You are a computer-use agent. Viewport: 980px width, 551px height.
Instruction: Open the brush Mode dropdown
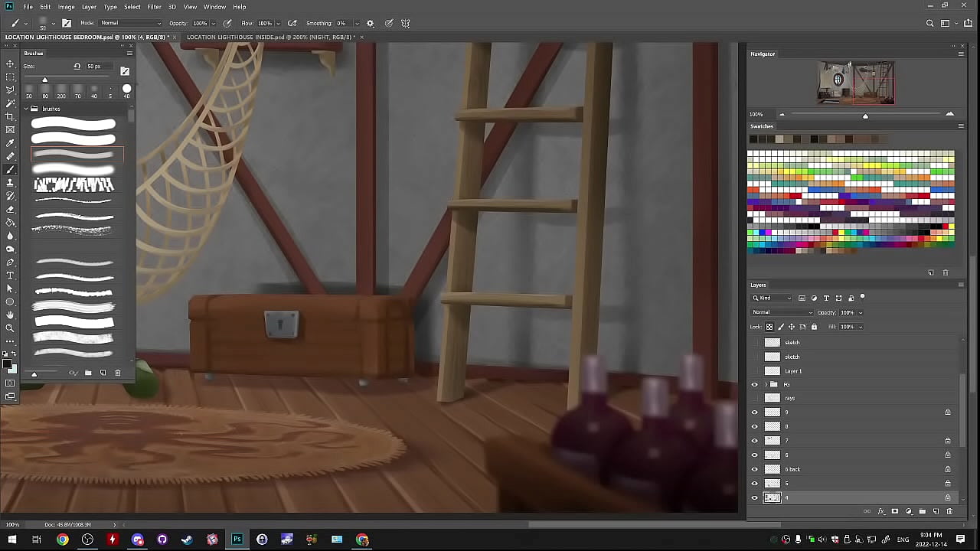pos(131,24)
